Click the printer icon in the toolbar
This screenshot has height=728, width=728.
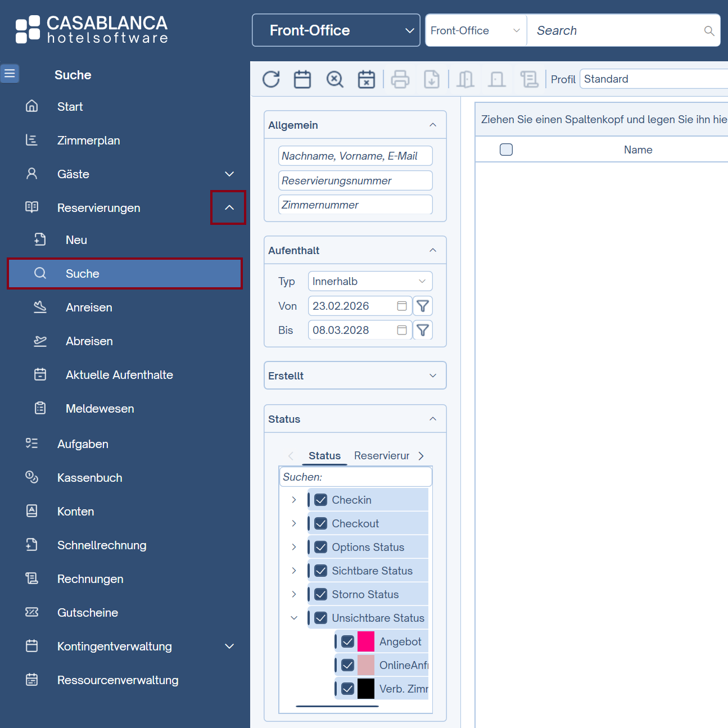pos(400,79)
